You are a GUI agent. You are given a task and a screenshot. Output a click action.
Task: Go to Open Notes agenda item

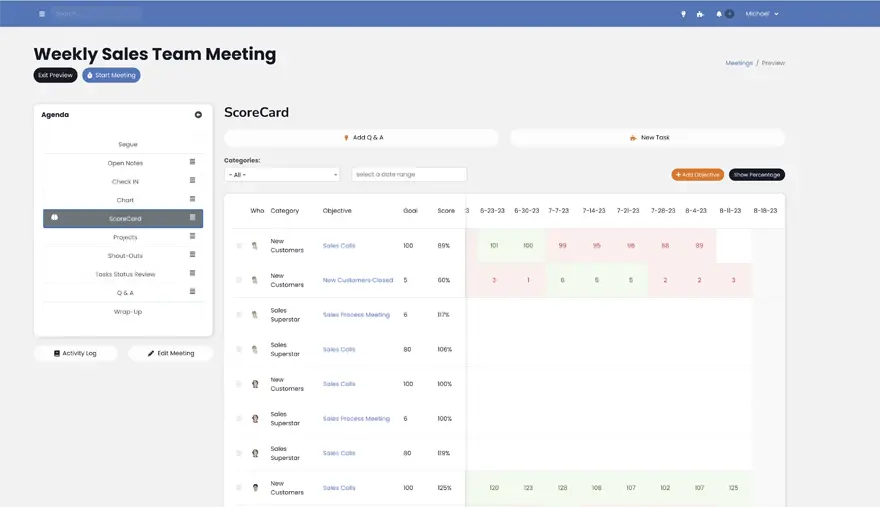click(125, 163)
